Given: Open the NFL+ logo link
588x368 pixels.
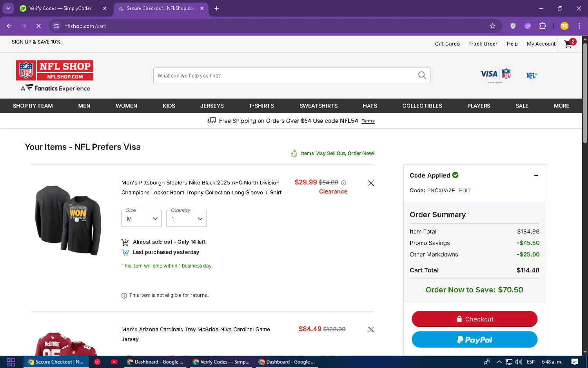Looking at the screenshot, I should pyautogui.click(x=532, y=75).
